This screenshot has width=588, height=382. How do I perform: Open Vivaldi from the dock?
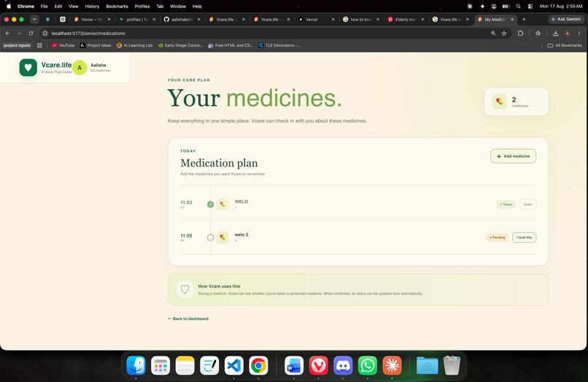tap(318, 365)
